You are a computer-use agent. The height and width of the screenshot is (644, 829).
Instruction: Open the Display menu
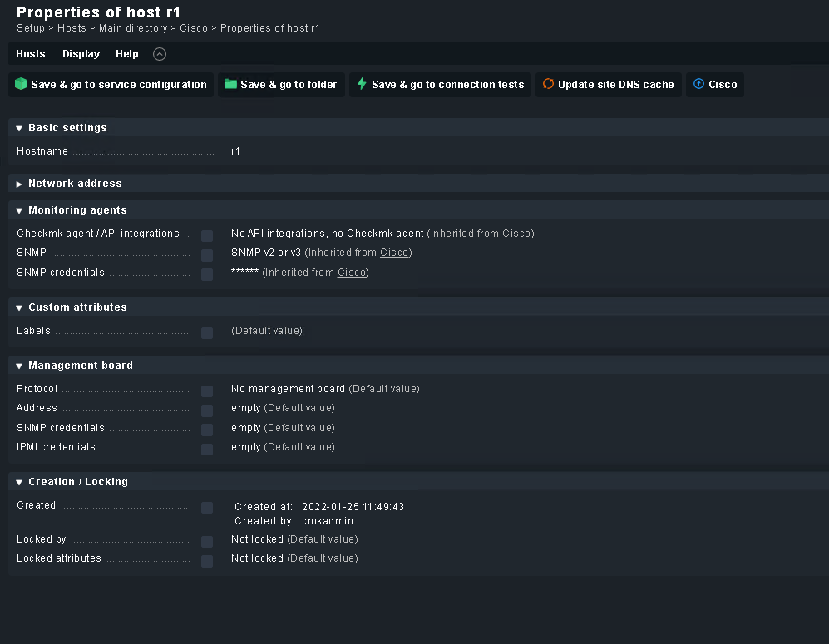[x=81, y=54]
